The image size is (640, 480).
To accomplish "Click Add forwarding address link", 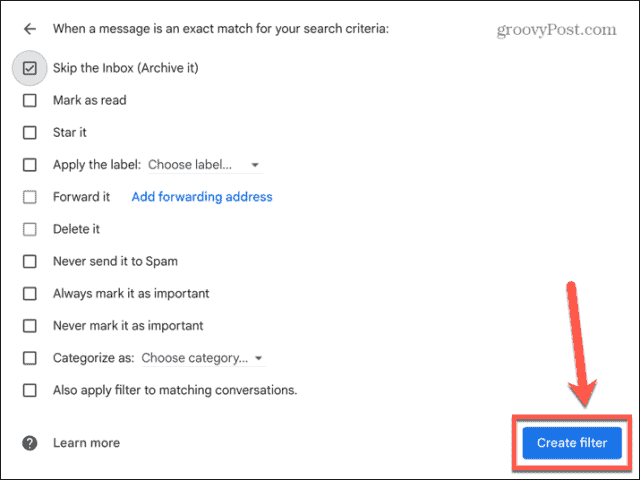I will [x=202, y=197].
